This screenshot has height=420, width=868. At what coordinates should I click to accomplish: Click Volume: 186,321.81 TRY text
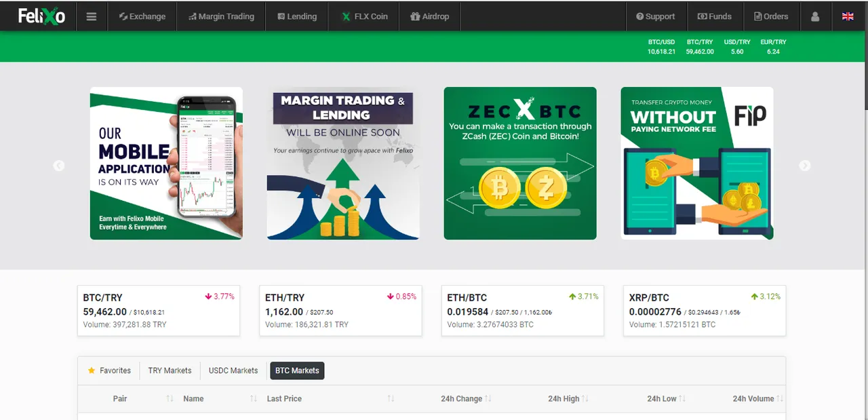(x=307, y=325)
